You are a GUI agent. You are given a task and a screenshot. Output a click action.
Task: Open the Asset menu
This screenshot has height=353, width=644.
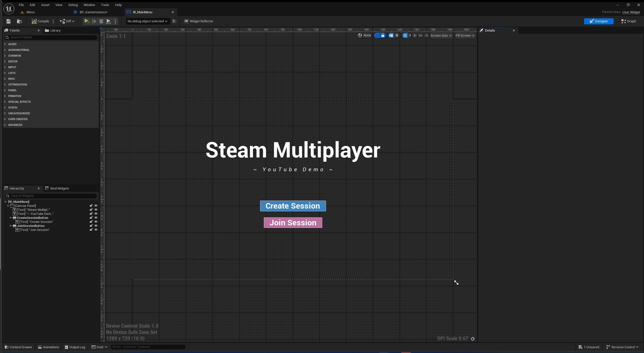45,5
